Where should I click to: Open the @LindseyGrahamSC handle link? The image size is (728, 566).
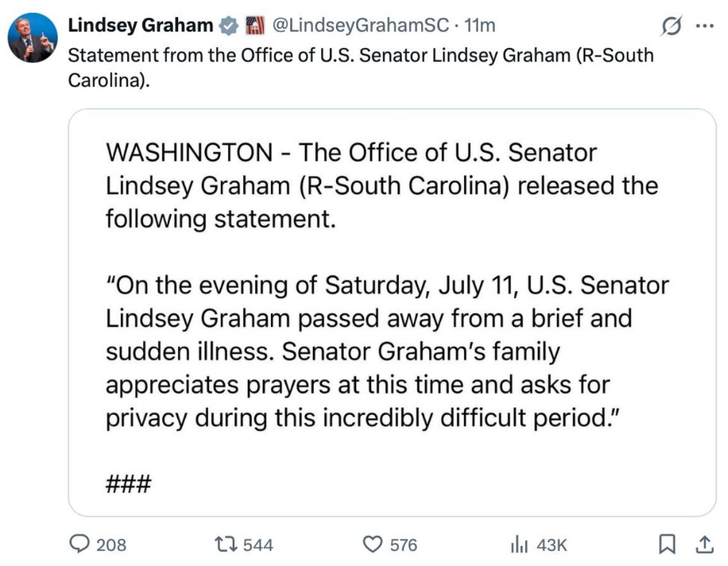361,25
